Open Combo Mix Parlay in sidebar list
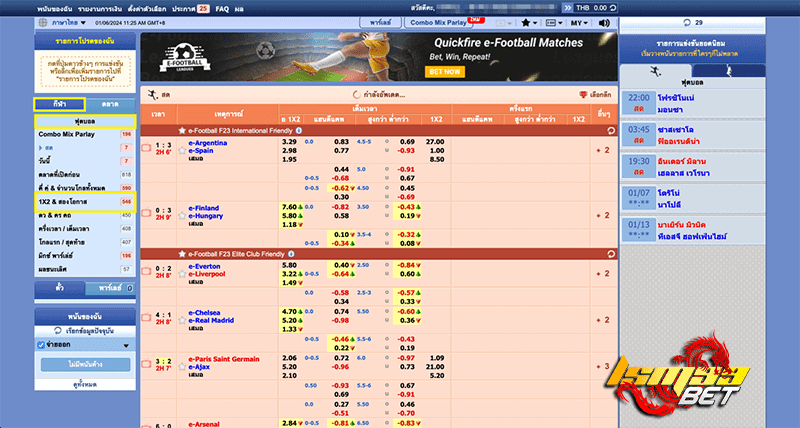The image size is (800, 428). click(85, 135)
